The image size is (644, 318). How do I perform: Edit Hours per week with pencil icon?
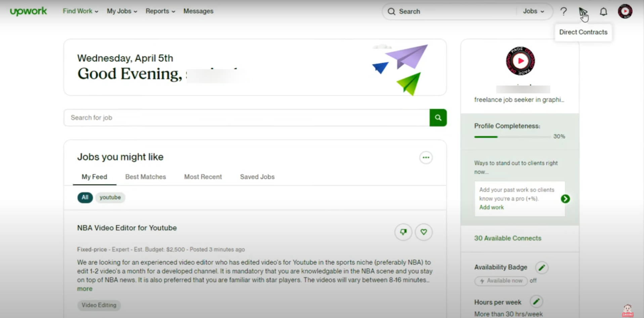pyautogui.click(x=536, y=302)
